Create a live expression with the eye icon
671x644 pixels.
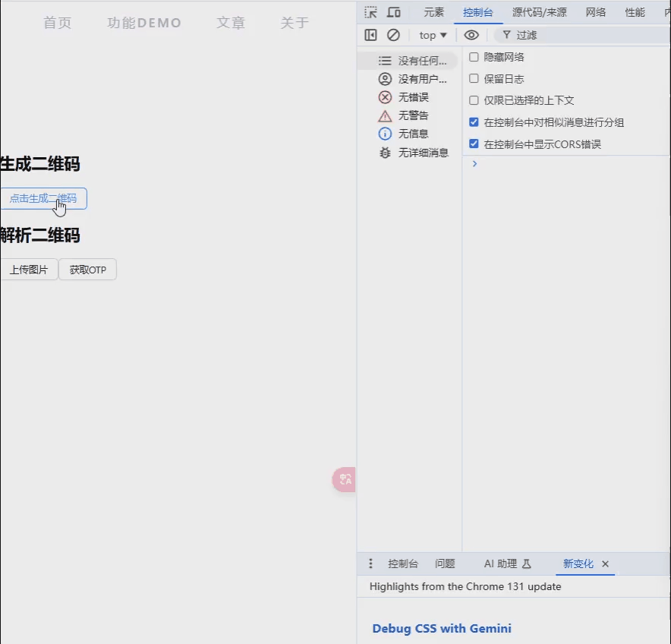click(471, 35)
